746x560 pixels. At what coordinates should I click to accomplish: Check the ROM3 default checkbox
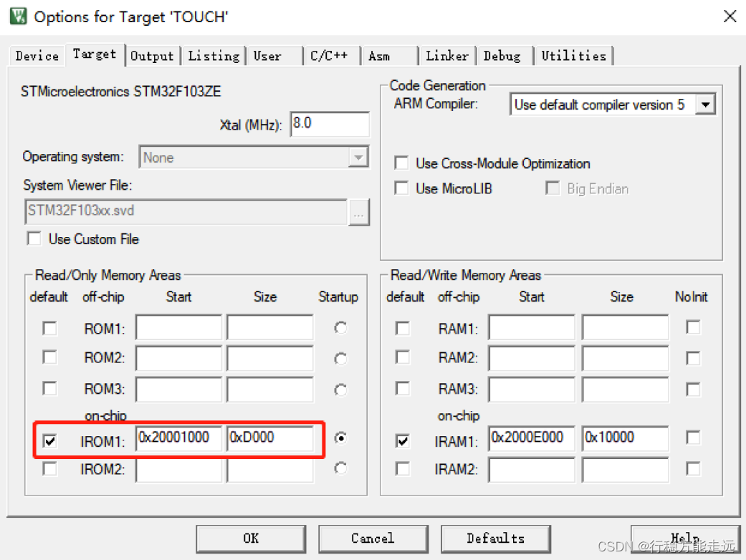(49, 388)
